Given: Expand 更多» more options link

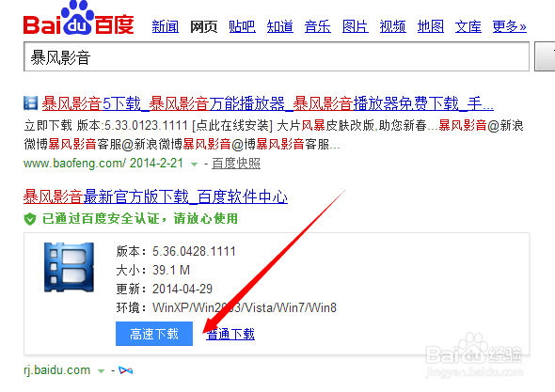Looking at the screenshot, I should coord(509,26).
